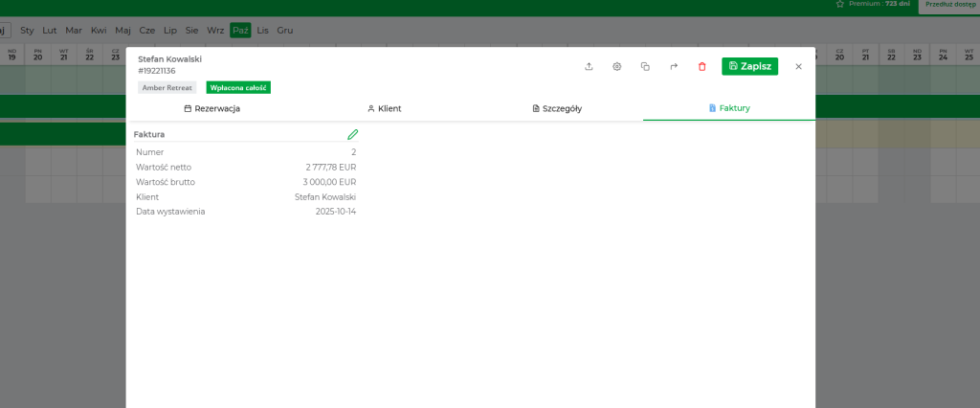
Task: Switch to the Rezerwacja tab
Action: tap(212, 108)
